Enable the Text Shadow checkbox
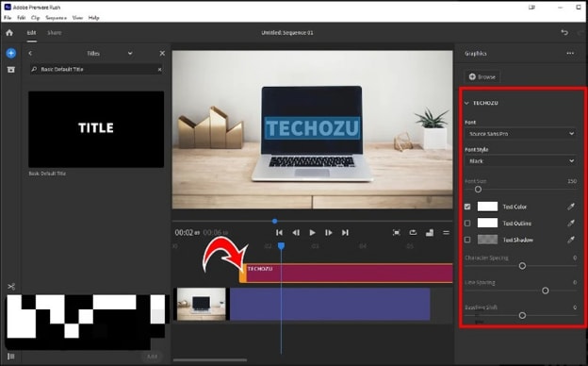 pos(467,240)
